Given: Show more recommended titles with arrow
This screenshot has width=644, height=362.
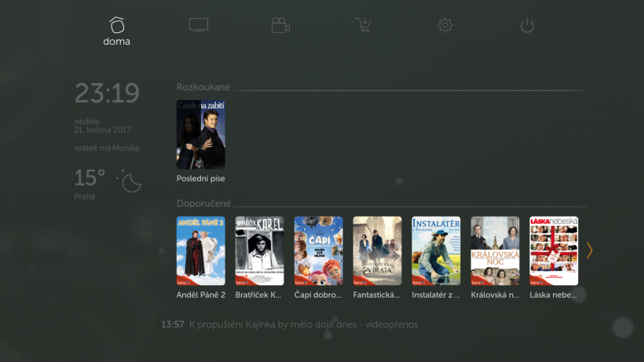Looking at the screenshot, I should pos(589,250).
